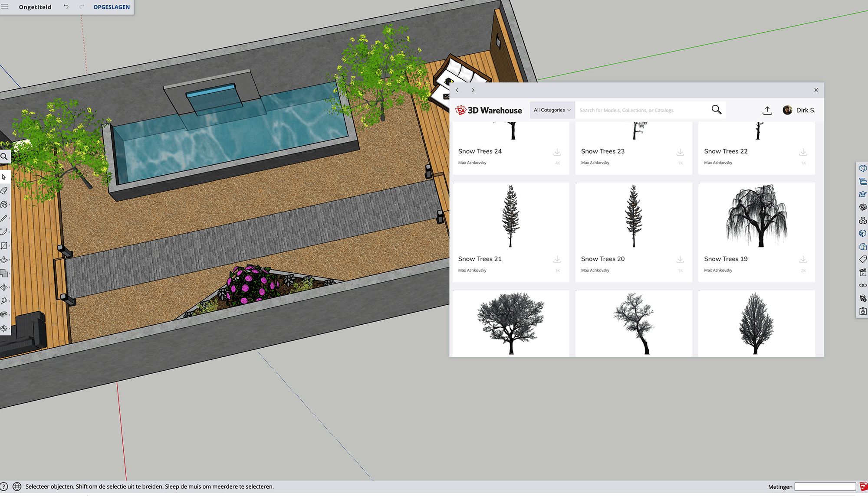Open the All Categories dropdown
Viewport: 868px width, 496px height.
pos(552,110)
